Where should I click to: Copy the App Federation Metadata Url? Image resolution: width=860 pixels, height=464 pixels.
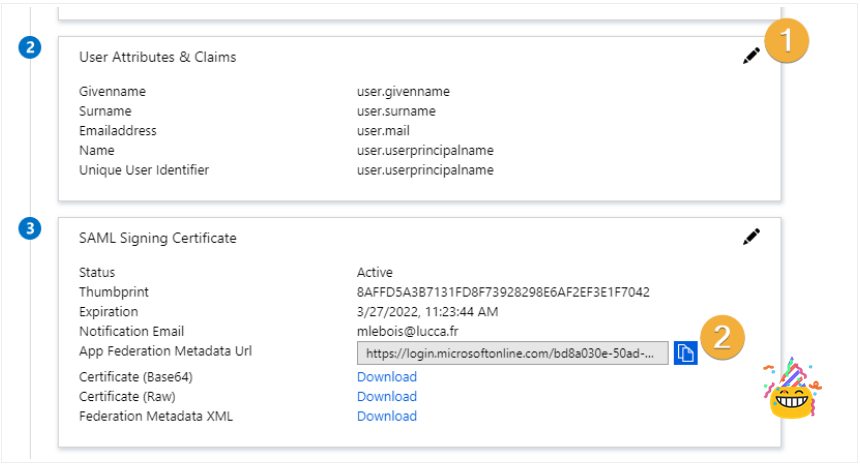(685, 353)
